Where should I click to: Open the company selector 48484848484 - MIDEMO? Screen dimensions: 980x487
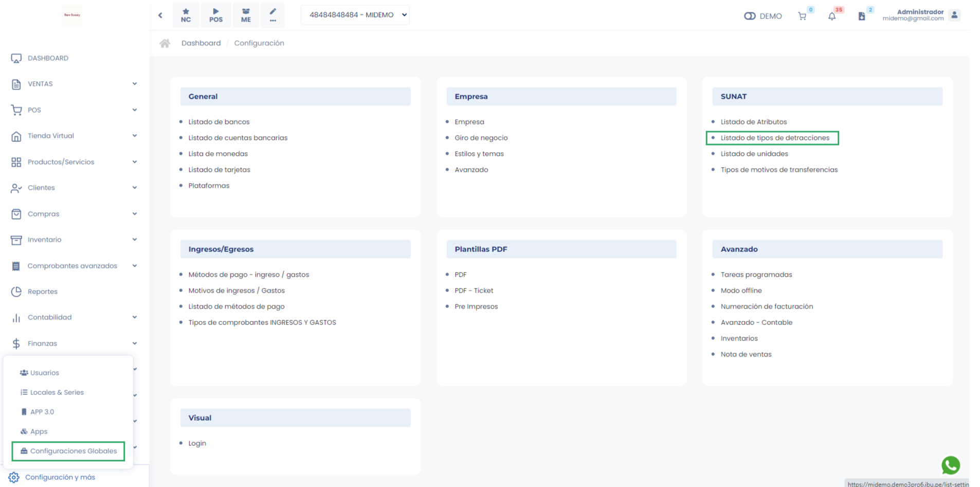355,15
